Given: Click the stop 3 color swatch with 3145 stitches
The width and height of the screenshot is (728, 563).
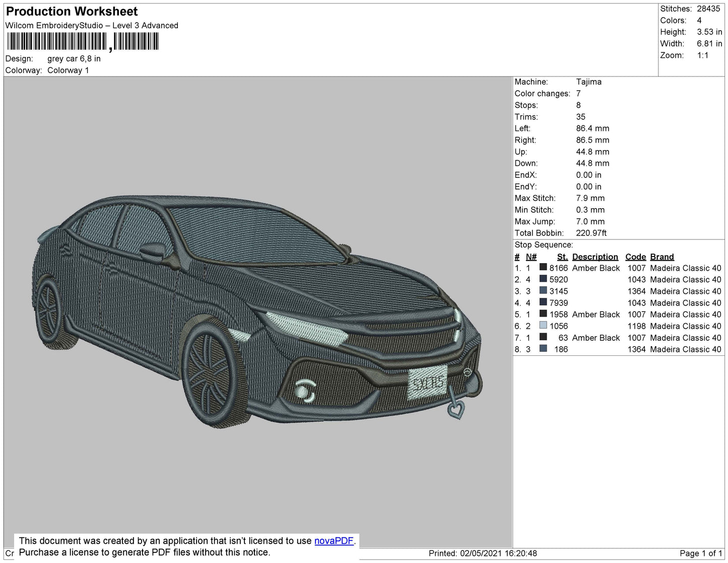Looking at the screenshot, I should [x=543, y=290].
